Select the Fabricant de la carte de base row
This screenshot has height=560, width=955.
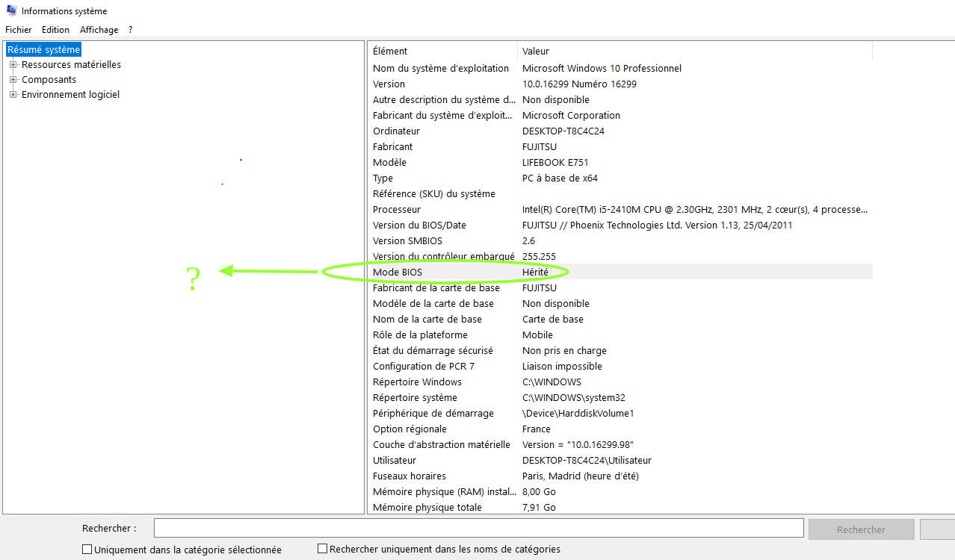[x=620, y=288]
